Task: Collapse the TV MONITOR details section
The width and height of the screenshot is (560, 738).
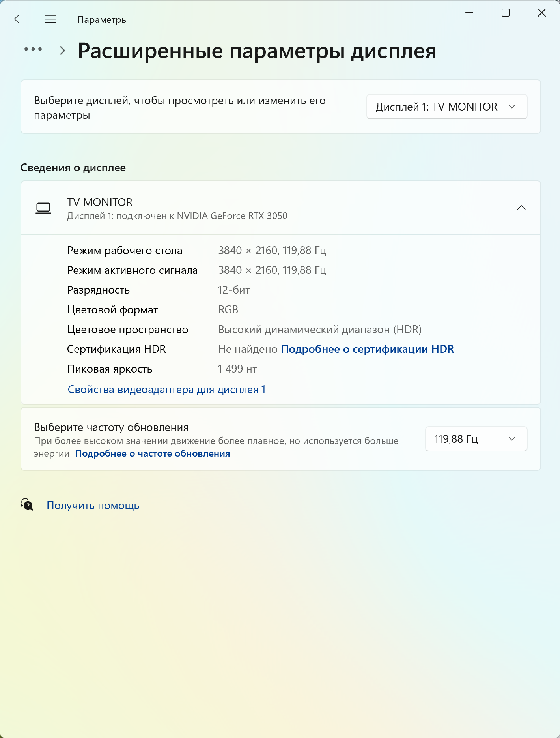Action: tap(521, 208)
